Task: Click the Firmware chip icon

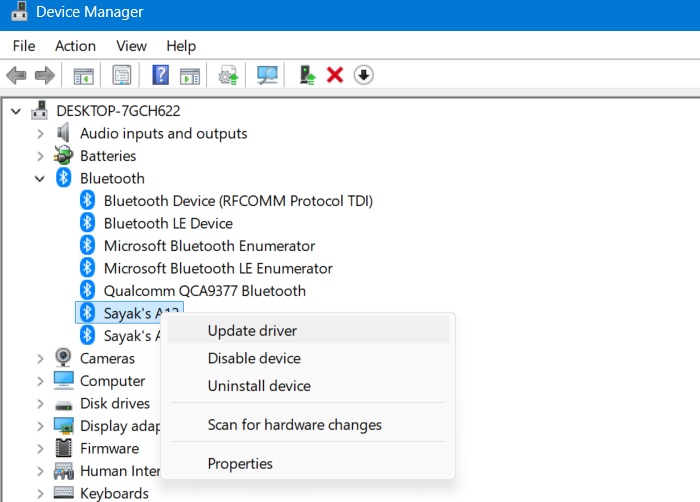Action: [63, 448]
